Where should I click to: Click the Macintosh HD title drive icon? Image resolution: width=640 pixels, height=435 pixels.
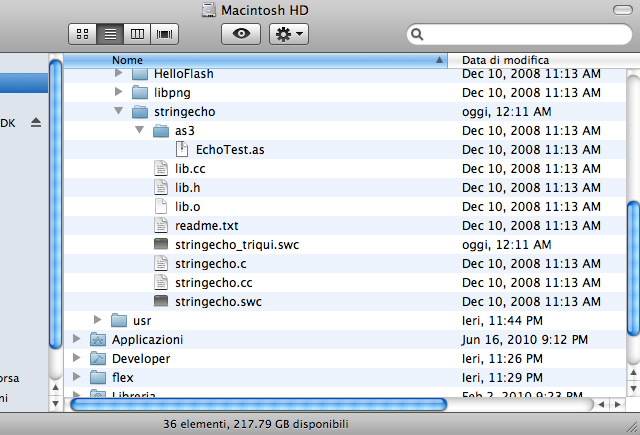[209, 10]
